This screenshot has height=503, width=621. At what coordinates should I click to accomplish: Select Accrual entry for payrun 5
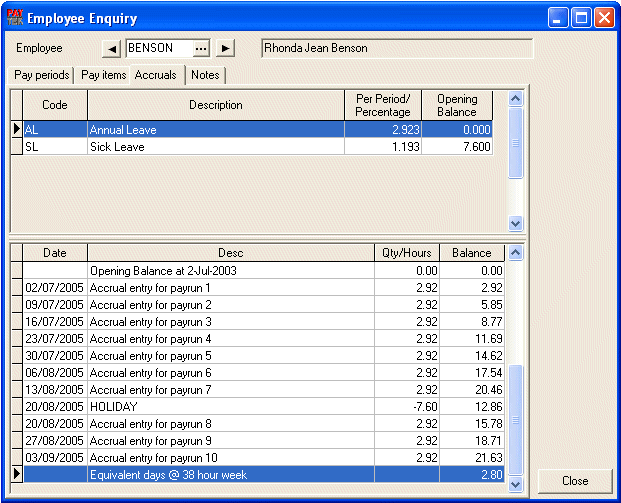tap(258, 356)
